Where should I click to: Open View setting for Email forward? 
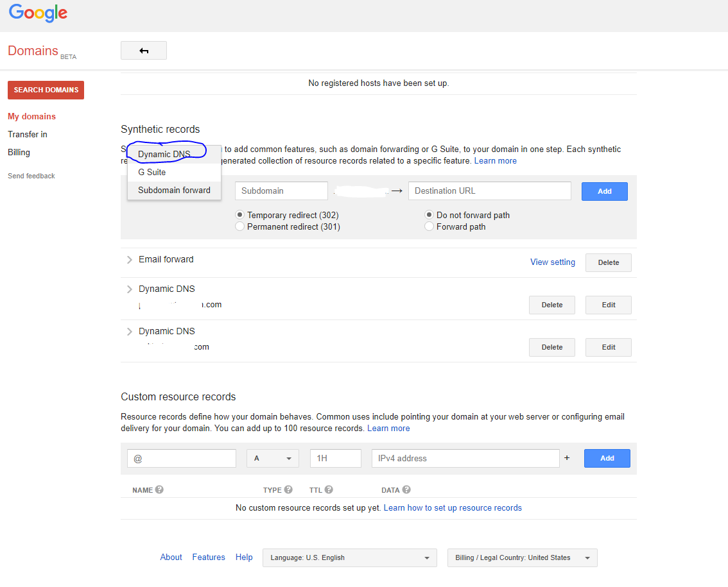coord(553,262)
